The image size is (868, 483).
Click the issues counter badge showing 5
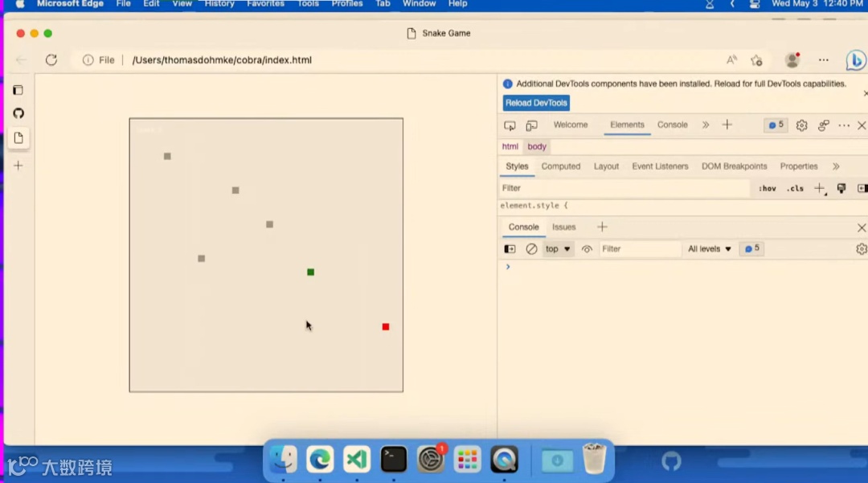click(776, 125)
